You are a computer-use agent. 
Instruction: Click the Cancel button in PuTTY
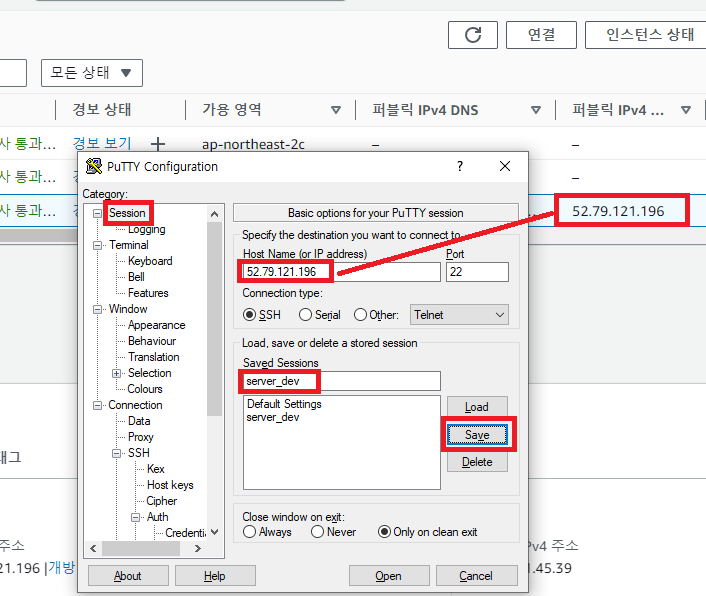(476, 576)
